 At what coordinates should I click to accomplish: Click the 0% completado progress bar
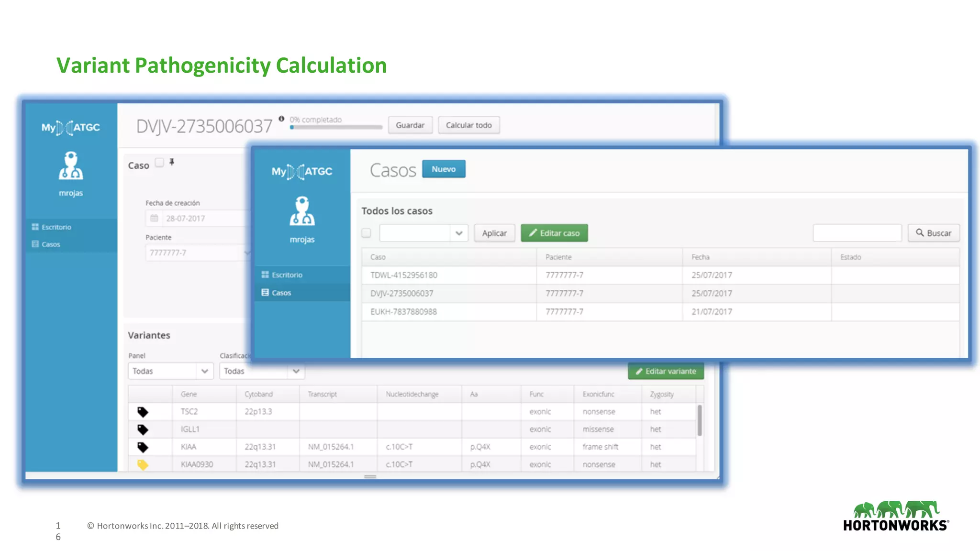point(336,127)
